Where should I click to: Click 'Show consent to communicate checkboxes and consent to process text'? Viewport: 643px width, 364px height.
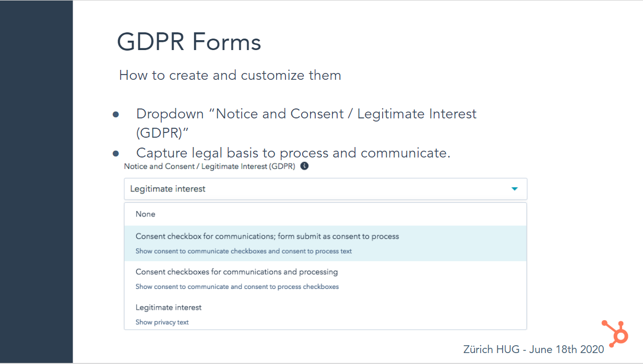(244, 251)
